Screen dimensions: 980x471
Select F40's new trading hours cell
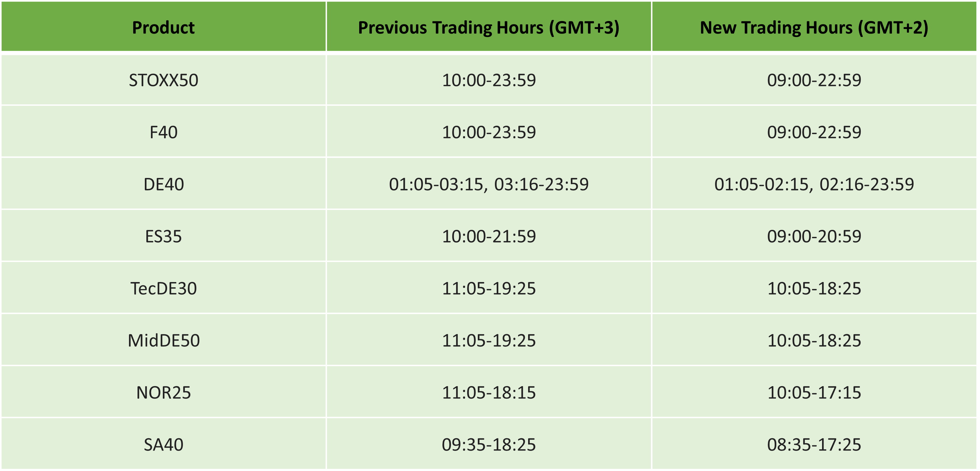[x=814, y=132]
